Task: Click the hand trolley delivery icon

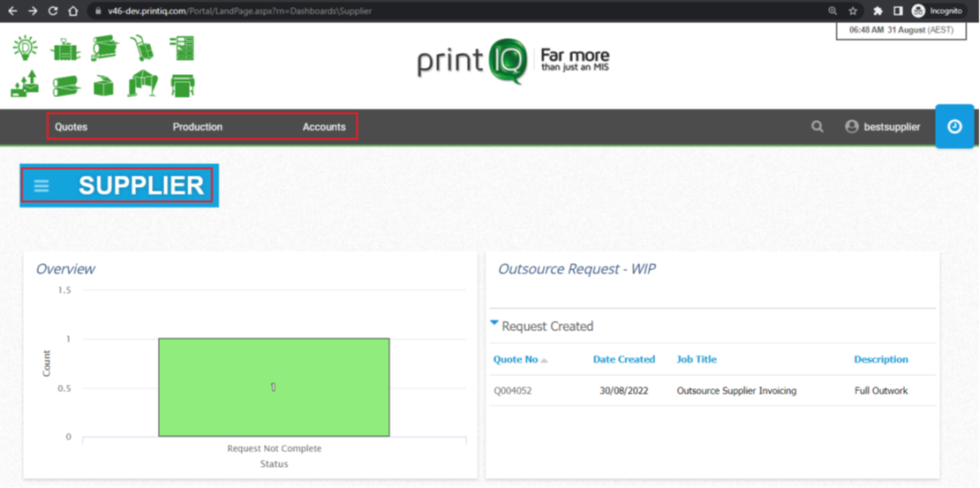Action: (142, 49)
